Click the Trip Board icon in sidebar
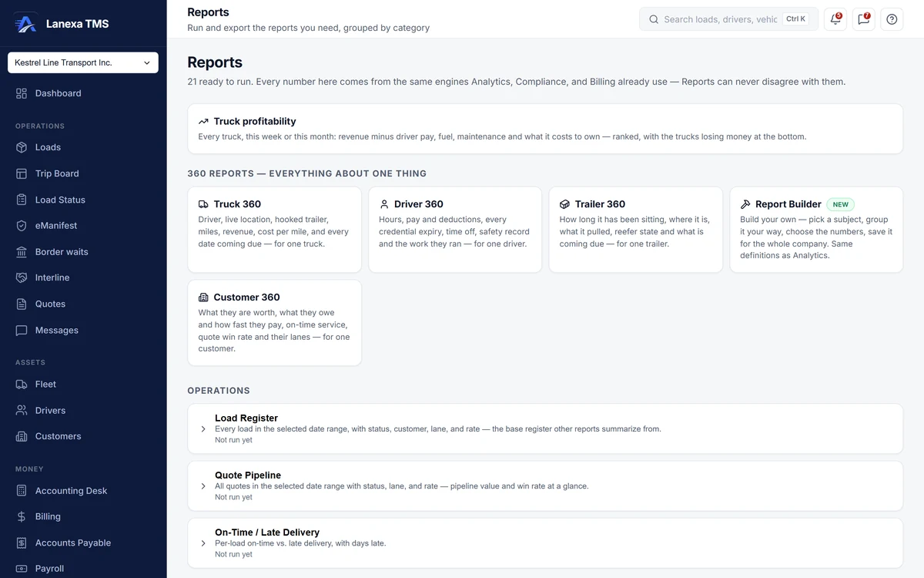924x578 pixels. 22,173
